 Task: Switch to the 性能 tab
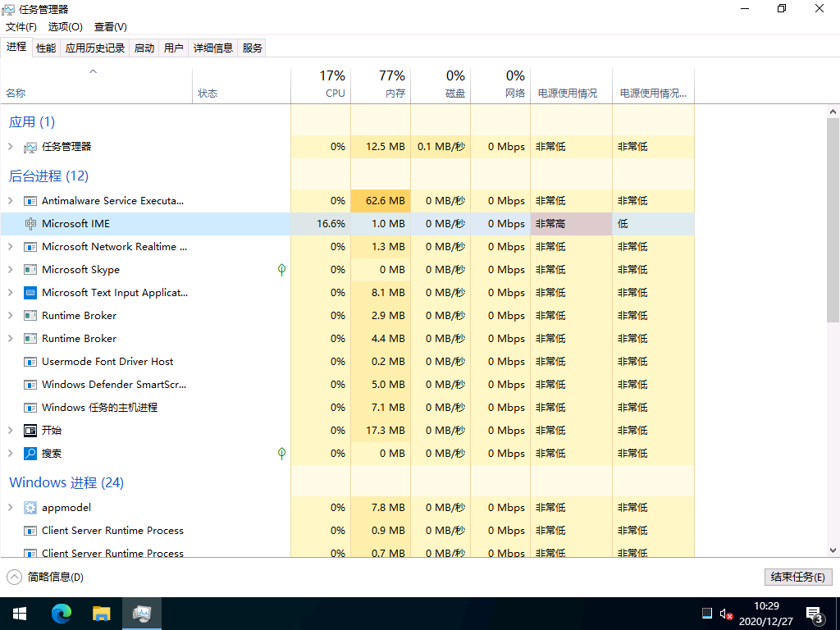coord(46,48)
